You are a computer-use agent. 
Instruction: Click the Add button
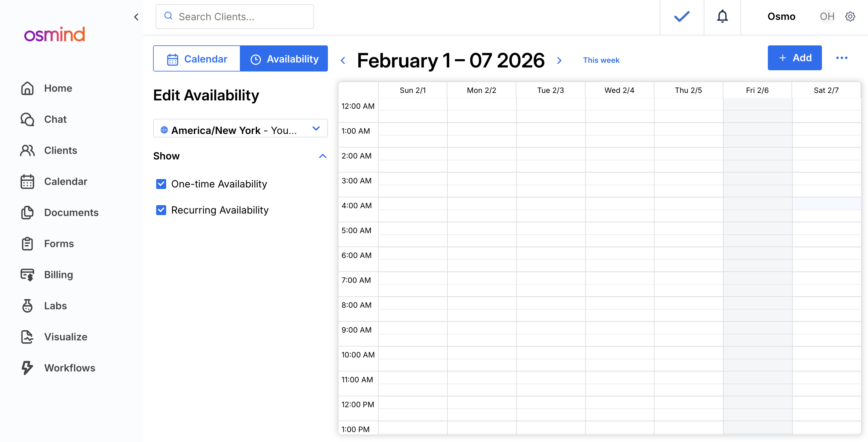tap(795, 58)
